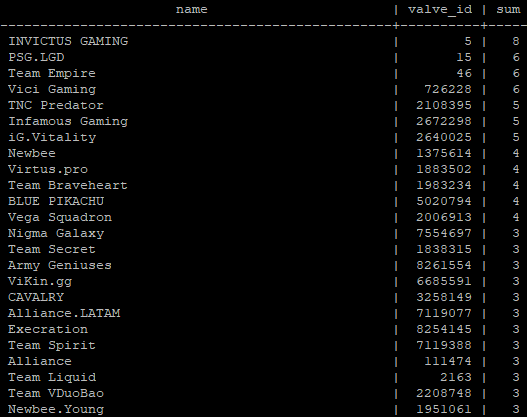This screenshot has height=417, width=527.
Task: Select the Team Liquid row name
Action: click(52, 377)
